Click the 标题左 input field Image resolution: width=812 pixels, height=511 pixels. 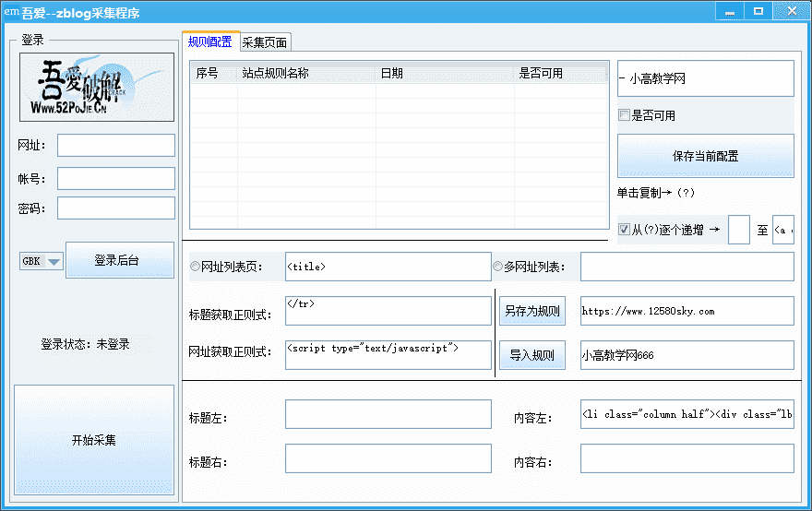pos(388,414)
